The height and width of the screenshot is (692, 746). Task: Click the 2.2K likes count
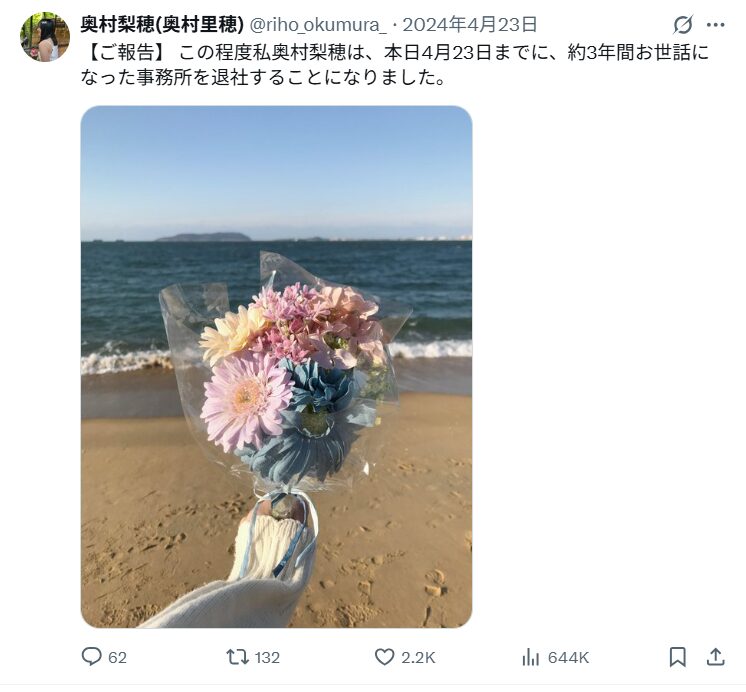(x=418, y=658)
